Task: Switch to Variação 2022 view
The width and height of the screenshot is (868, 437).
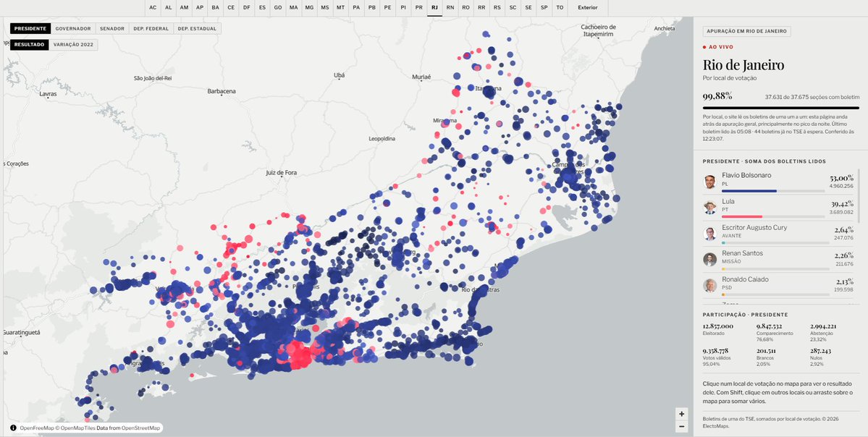Action: tap(73, 45)
